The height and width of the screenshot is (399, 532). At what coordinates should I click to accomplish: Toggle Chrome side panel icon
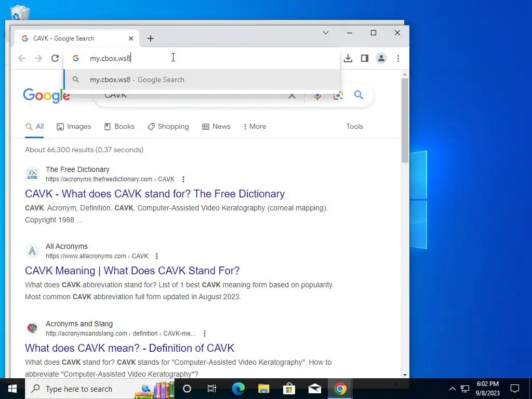(x=364, y=58)
